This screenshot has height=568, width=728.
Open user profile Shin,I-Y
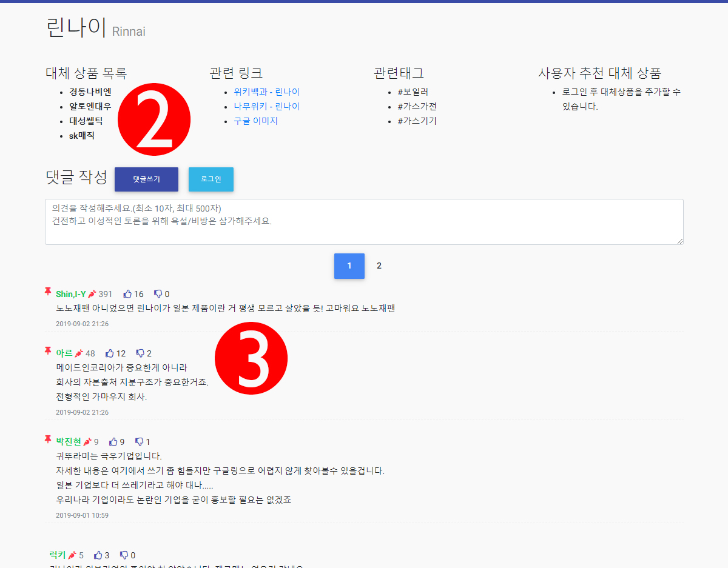coord(71,294)
